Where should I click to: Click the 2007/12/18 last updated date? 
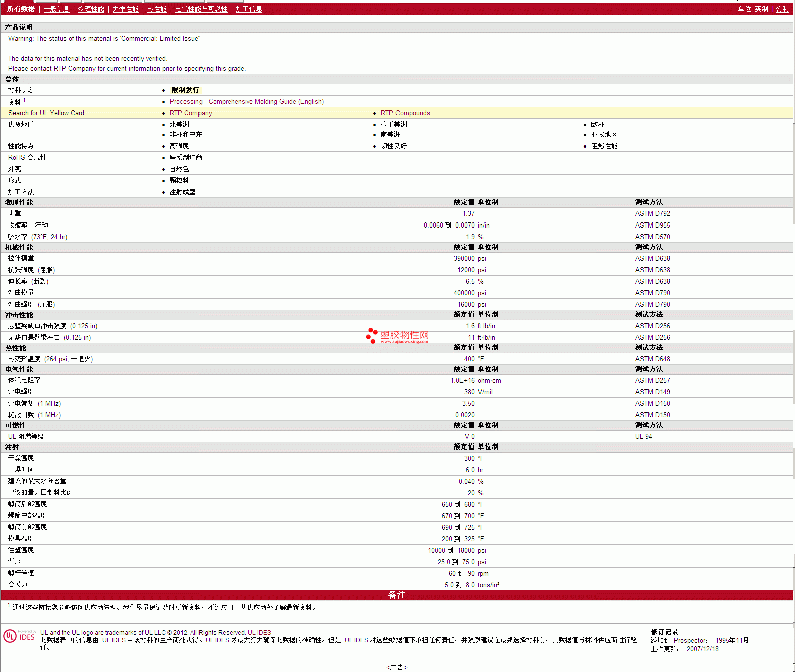(x=702, y=649)
